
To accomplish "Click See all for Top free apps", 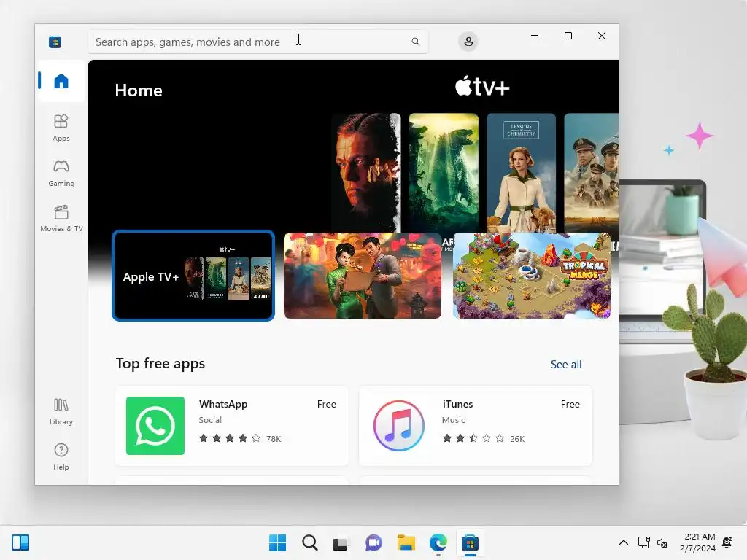I will [x=566, y=365].
